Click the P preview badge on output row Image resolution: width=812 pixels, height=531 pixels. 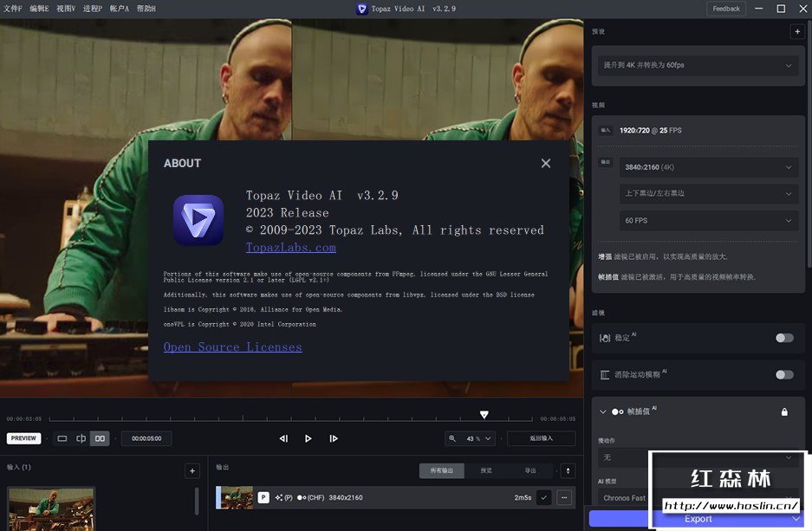tap(263, 497)
